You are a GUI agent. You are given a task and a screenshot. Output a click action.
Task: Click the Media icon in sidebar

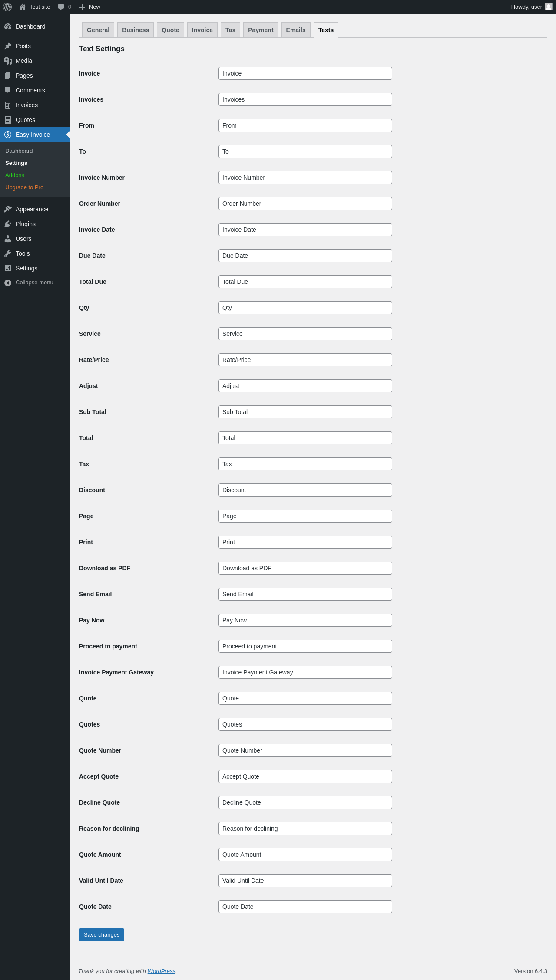click(x=8, y=61)
